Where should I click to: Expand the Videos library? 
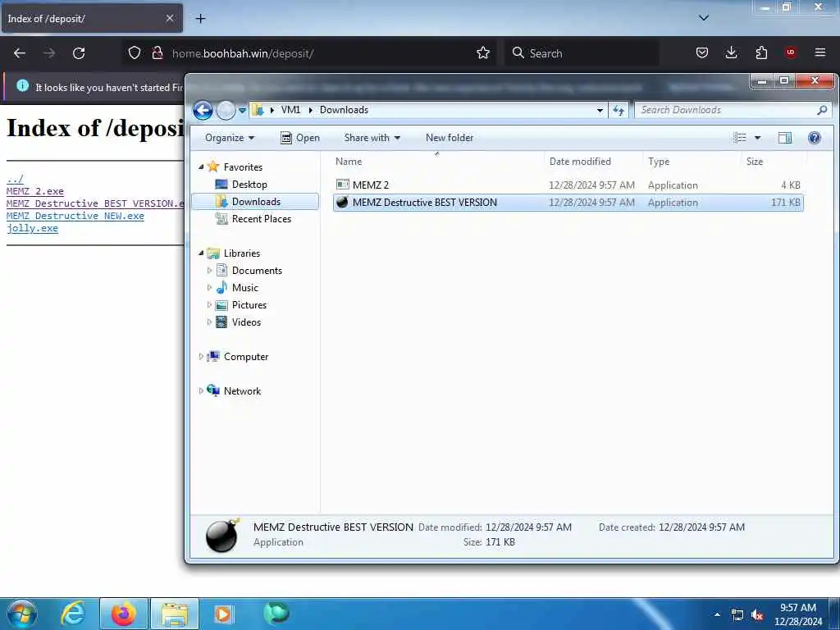pos(209,322)
